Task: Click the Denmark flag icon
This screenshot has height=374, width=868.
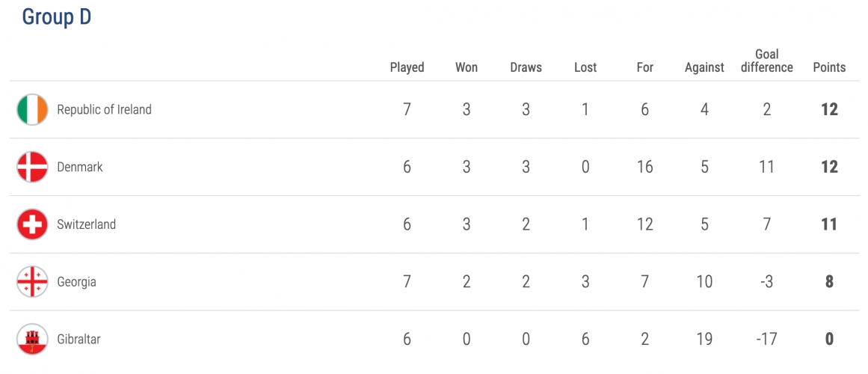Action: tap(32, 167)
